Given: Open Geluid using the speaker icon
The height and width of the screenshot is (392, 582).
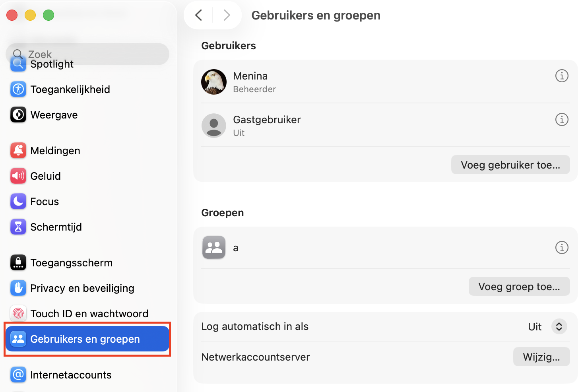Looking at the screenshot, I should (x=18, y=176).
